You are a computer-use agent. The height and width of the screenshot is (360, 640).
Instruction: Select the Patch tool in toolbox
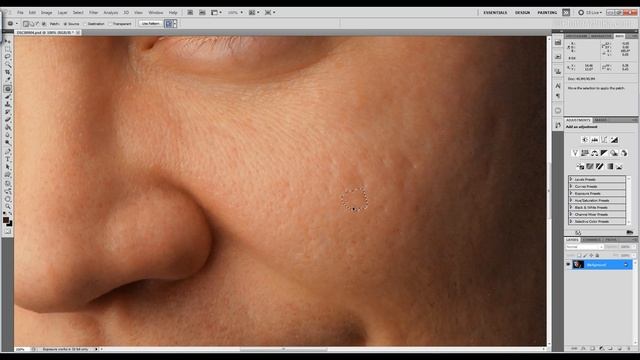click(x=8, y=89)
